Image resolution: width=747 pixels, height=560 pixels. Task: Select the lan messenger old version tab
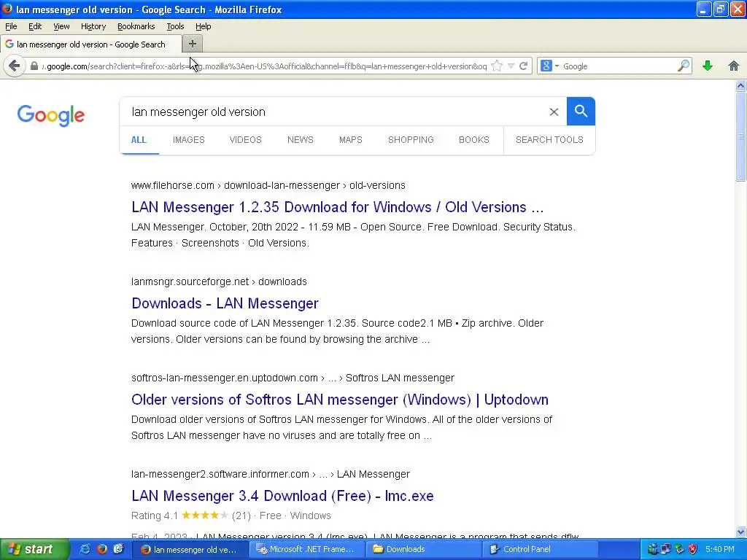point(90,44)
